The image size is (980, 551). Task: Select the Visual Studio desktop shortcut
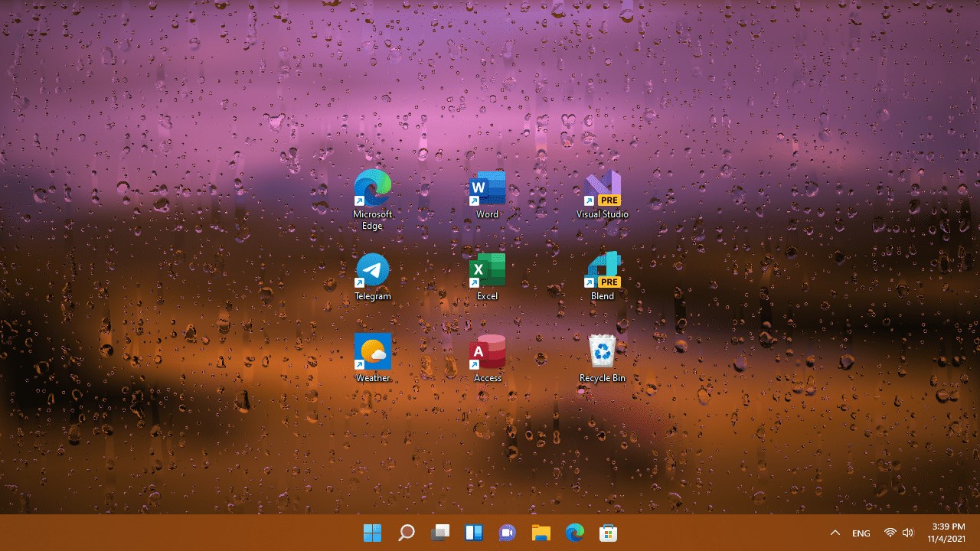[603, 194]
